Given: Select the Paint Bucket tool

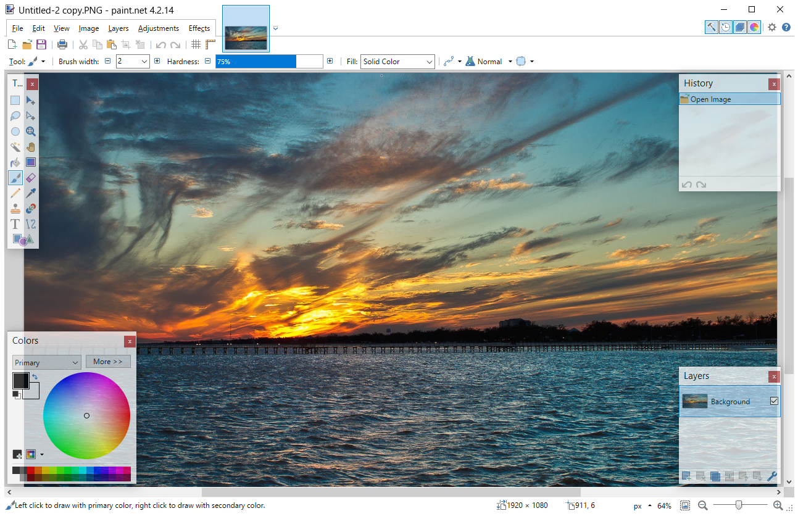Looking at the screenshot, I should [x=15, y=162].
